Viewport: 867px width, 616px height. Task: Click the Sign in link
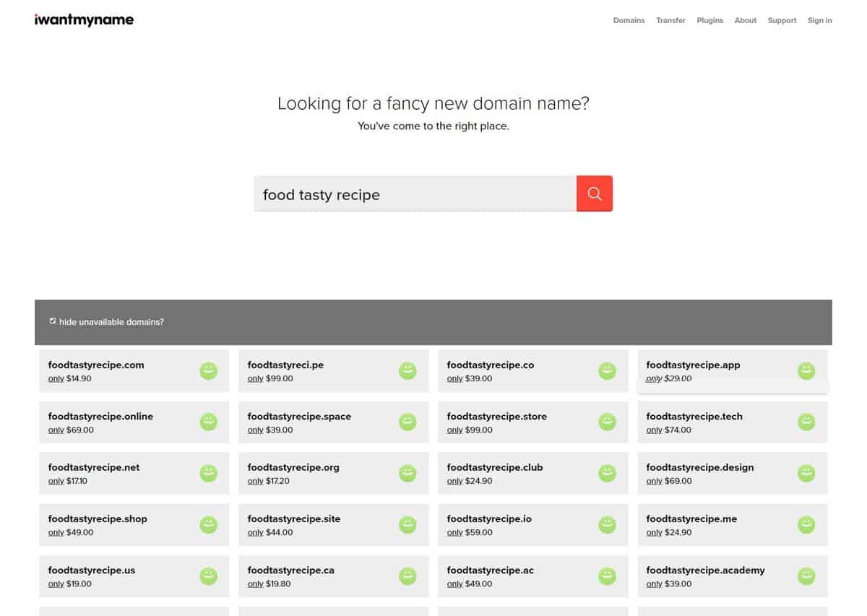coord(819,20)
